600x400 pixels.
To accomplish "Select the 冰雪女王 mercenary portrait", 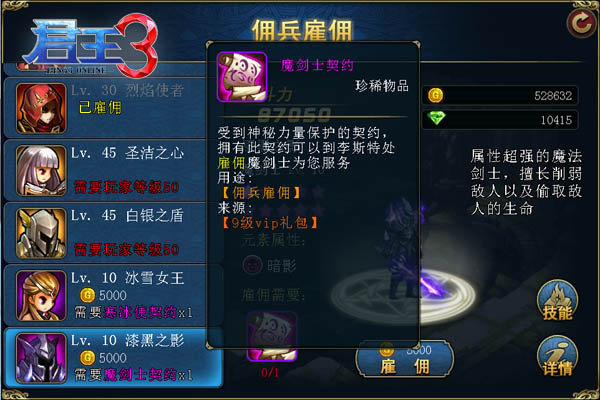I will [41, 296].
